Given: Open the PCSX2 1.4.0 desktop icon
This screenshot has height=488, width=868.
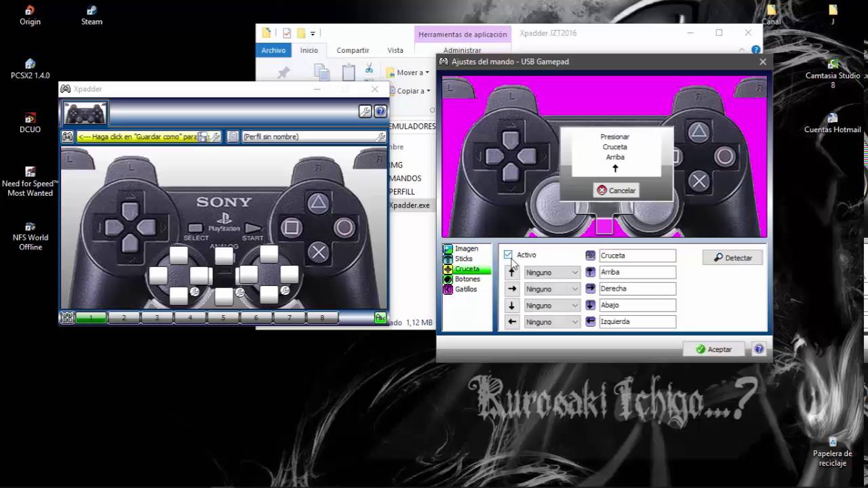Looking at the screenshot, I should click(30, 69).
